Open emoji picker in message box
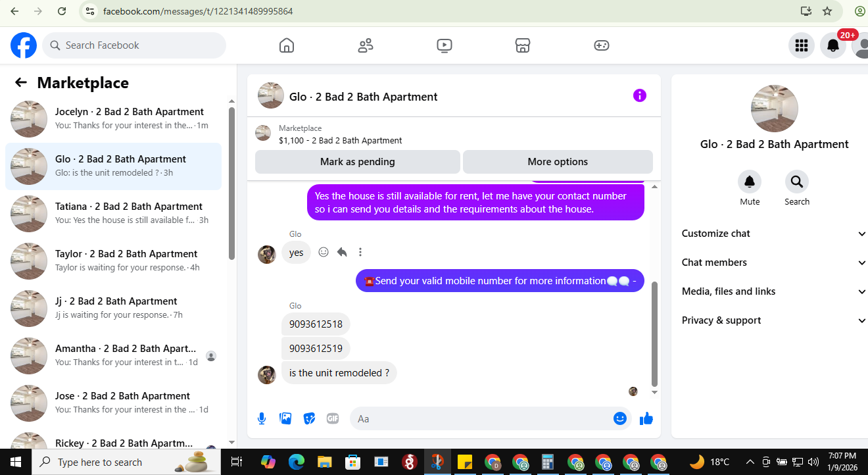This screenshot has width=868, height=475. click(x=620, y=418)
